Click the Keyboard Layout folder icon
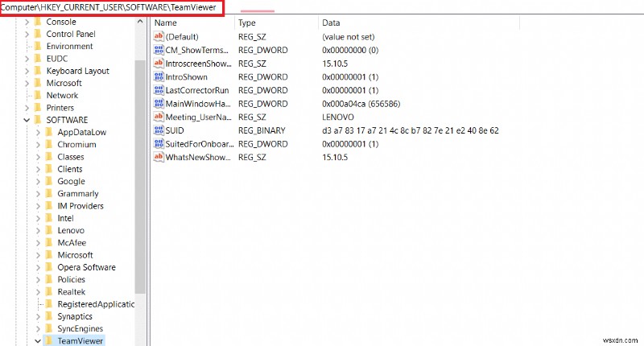The width and height of the screenshot is (644, 346). click(x=38, y=71)
